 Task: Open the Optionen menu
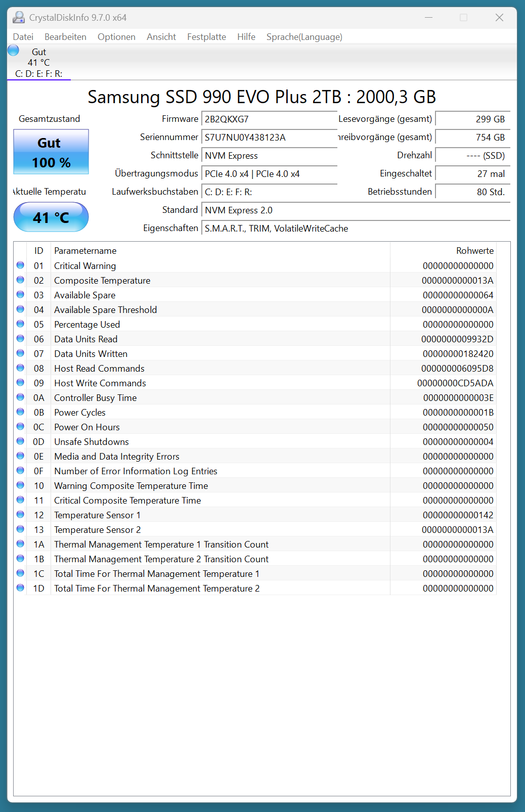click(x=116, y=37)
